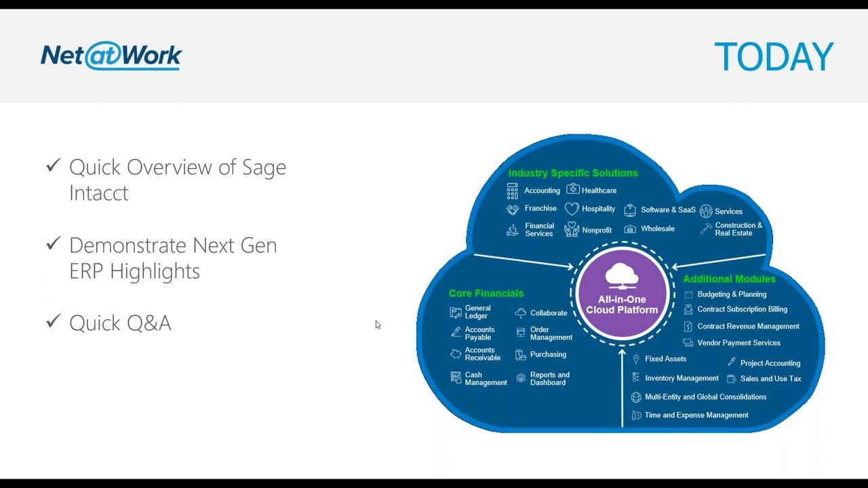The image size is (868, 488).
Task: Click the TODAY slide title
Action: coord(774,57)
